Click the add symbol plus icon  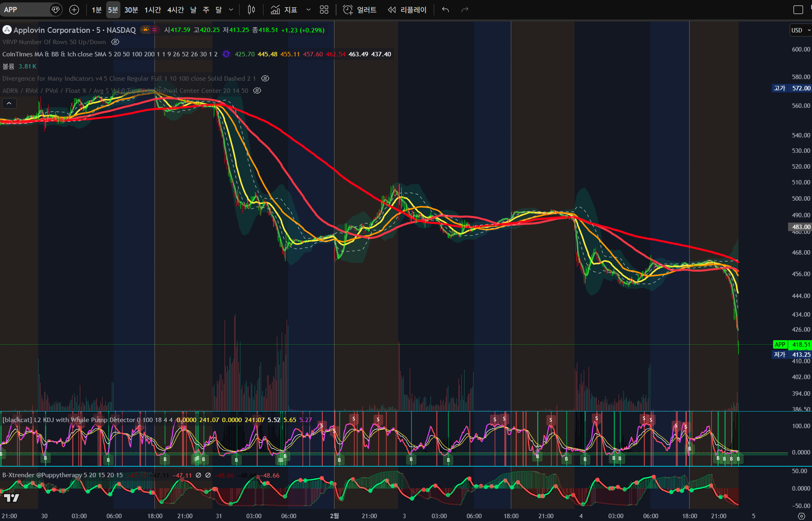pos(74,10)
